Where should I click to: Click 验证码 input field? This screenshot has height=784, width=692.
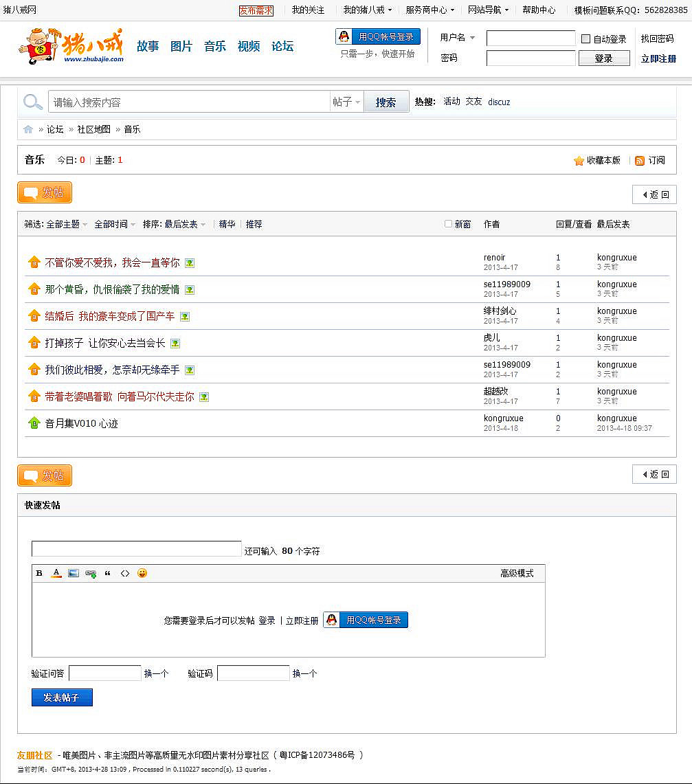(x=254, y=673)
